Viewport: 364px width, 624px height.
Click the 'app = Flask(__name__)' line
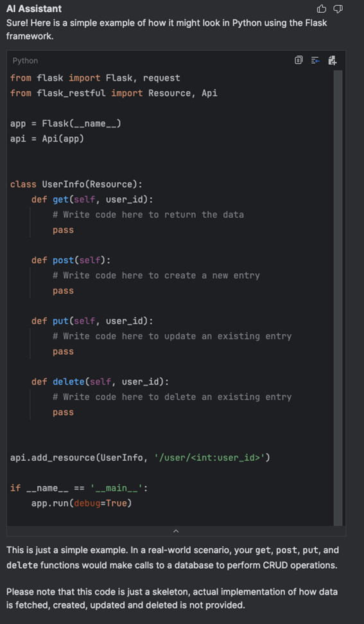[x=66, y=124]
